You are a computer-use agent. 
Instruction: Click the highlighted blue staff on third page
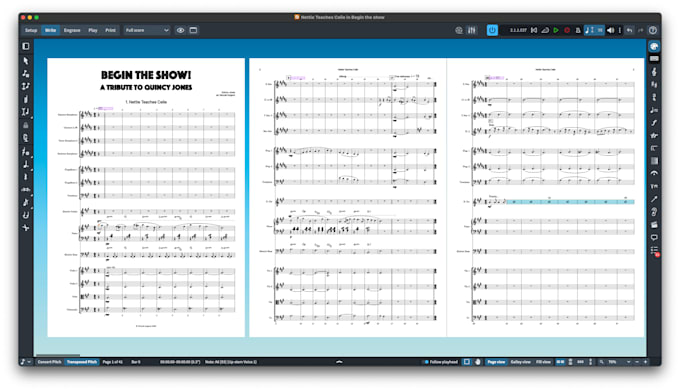pos(570,202)
